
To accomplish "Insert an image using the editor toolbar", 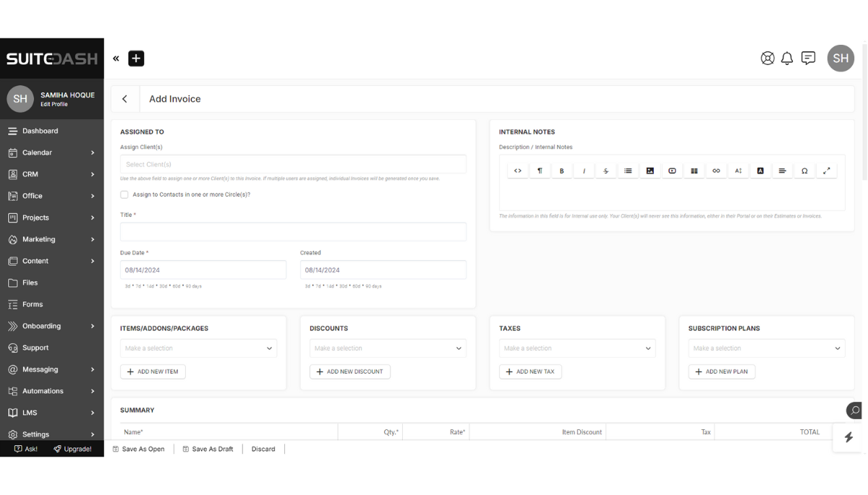I will click(650, 170).
